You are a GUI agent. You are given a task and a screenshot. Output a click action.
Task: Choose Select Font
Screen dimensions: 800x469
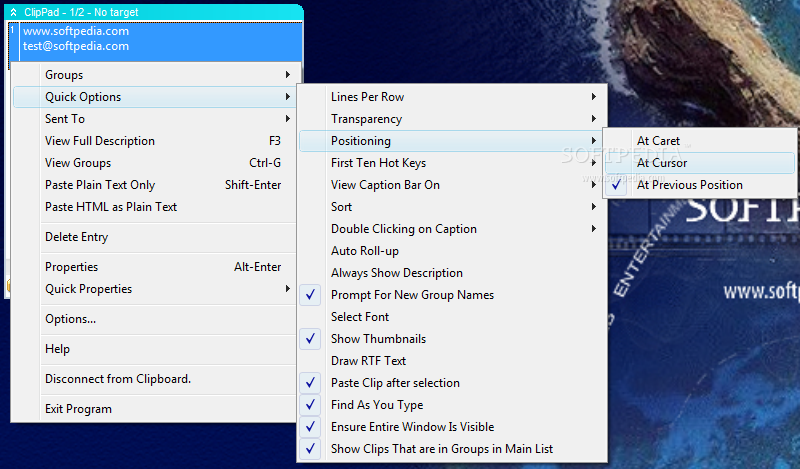(451, 316)
